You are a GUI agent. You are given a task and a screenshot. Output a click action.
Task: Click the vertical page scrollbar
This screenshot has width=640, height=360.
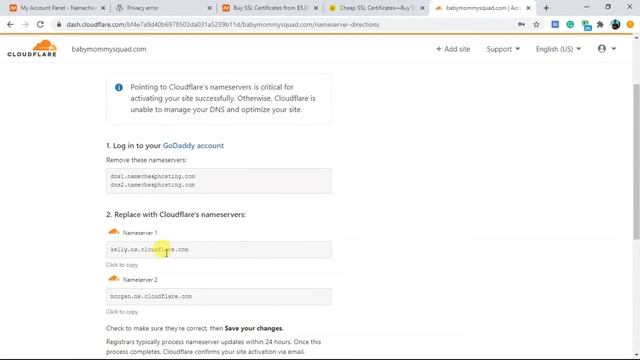(x=636, y=161)
